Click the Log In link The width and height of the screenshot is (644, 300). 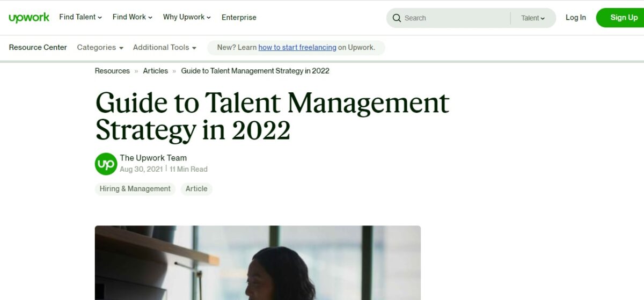point(575,18)
